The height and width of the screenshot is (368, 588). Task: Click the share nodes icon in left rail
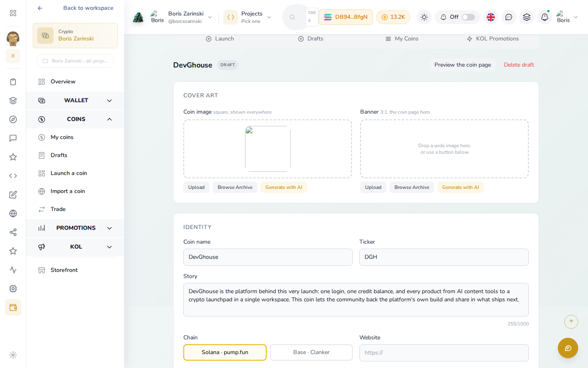[13, 232]
